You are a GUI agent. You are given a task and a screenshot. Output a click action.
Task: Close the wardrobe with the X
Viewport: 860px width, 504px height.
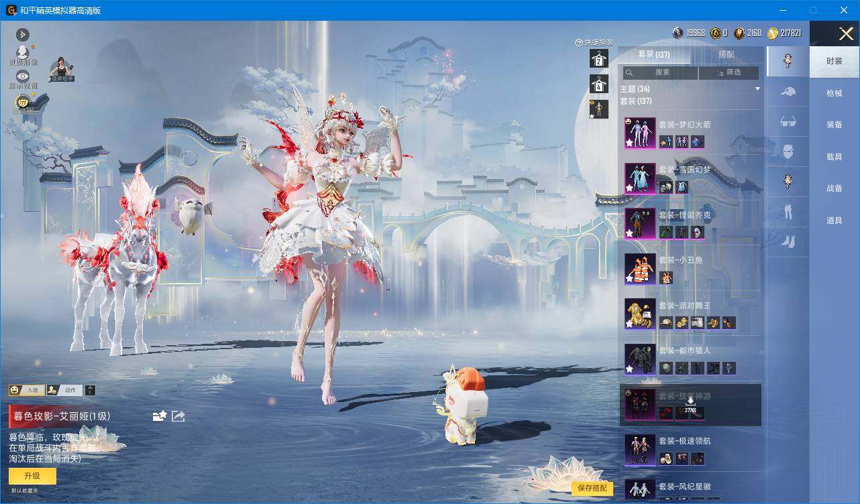point(846,34)
